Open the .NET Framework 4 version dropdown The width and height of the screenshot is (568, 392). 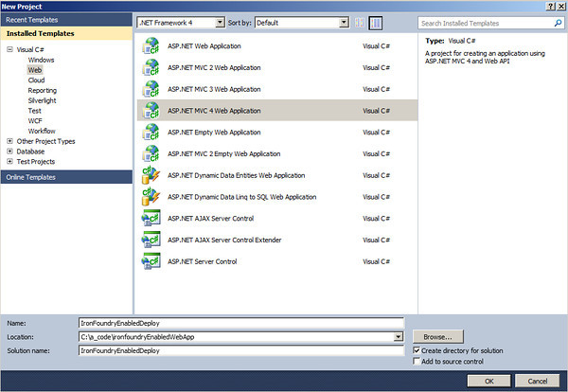pos(220,23)
